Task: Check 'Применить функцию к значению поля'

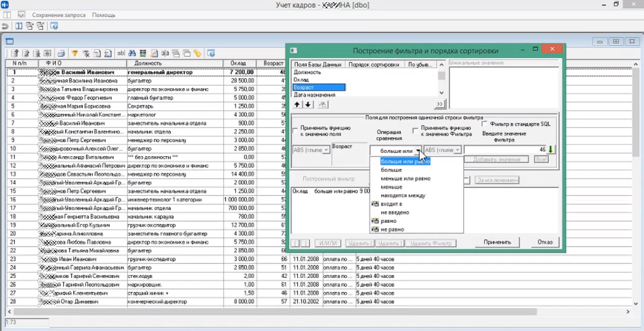Action: [x=295, y=131]
